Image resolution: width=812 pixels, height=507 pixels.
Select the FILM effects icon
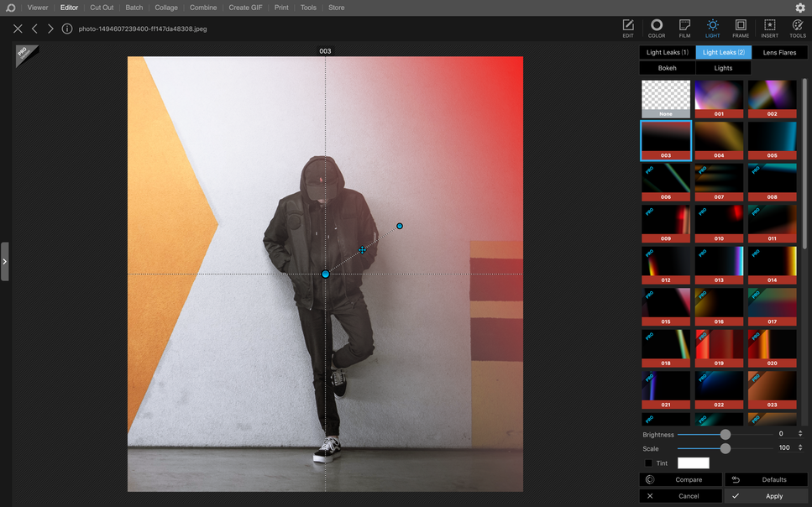[x=684, y=29]
